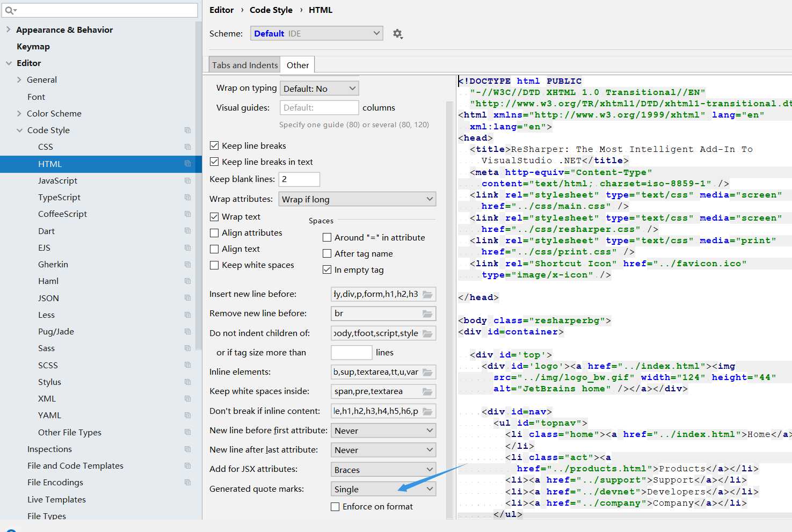Click the copy icon beside CSS

(187, 147)
